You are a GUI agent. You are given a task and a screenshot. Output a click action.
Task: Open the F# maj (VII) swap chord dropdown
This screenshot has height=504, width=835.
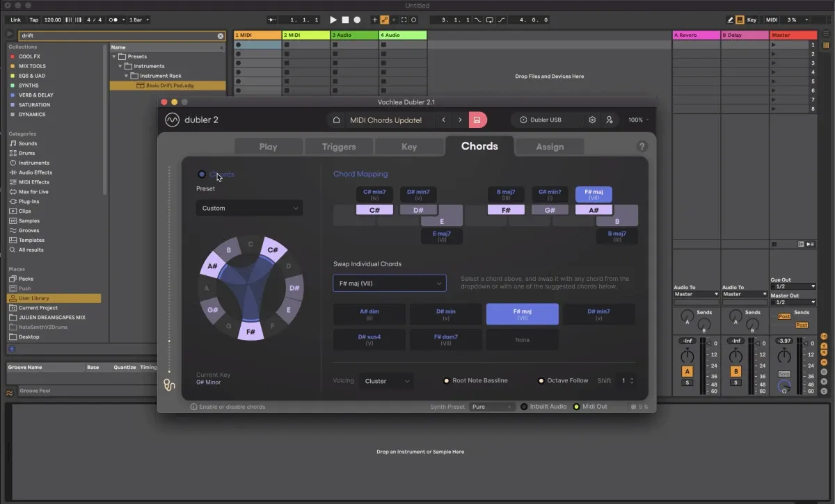pos(390,283)
